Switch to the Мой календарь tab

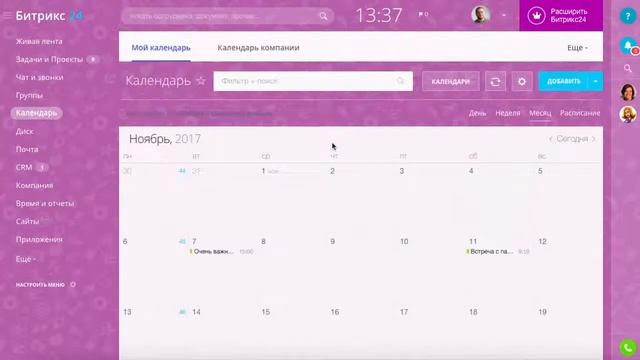161,48
